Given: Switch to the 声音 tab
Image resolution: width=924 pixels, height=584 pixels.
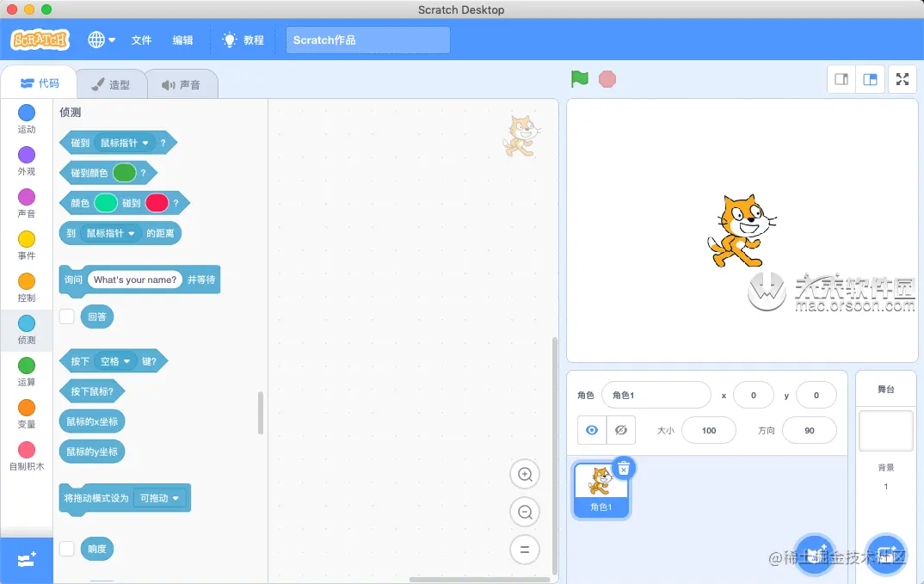Looking at the screenshot, I should pos(182,85).
